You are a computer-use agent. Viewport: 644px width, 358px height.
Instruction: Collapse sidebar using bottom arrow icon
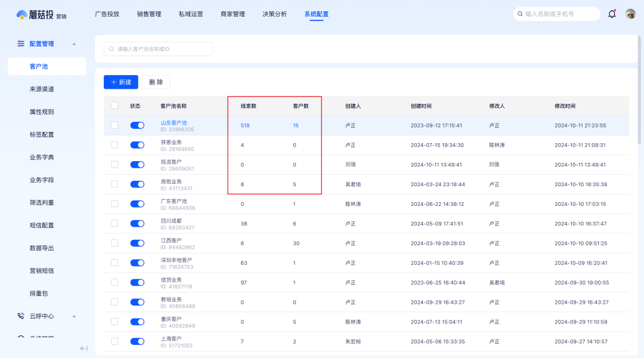pyautogui.click(x=84, y=348)
